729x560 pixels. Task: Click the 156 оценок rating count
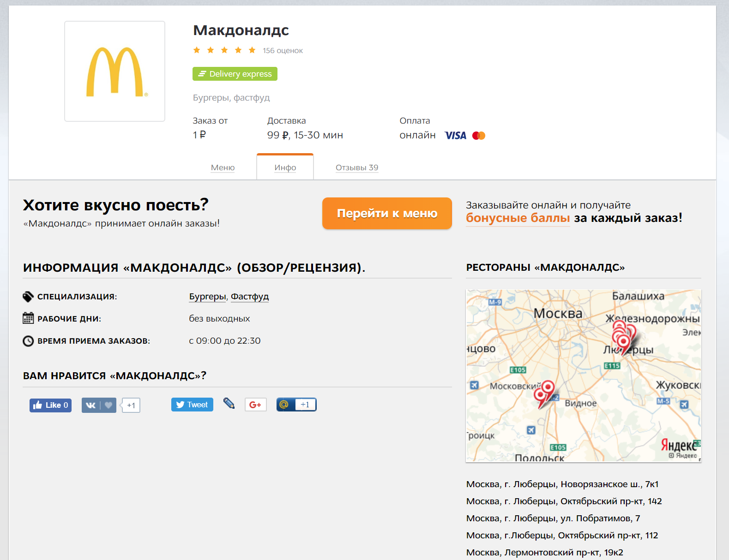tap(283, 51)
